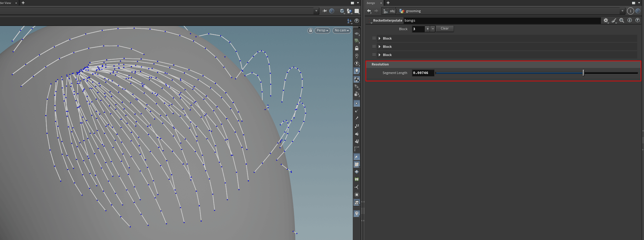Toggle the checkerboard square icon

(x=356, y=164)
